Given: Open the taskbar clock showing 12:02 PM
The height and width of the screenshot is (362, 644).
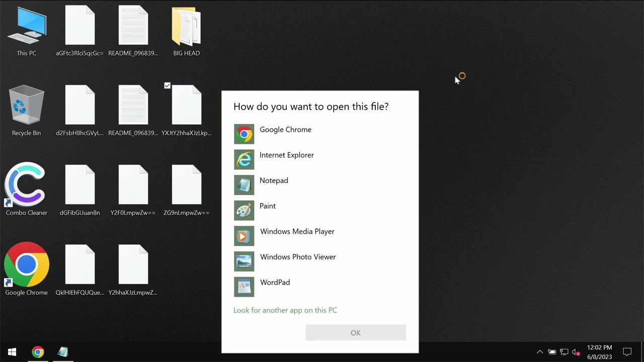Looking at the screenshot, I should tap(600, 352).
